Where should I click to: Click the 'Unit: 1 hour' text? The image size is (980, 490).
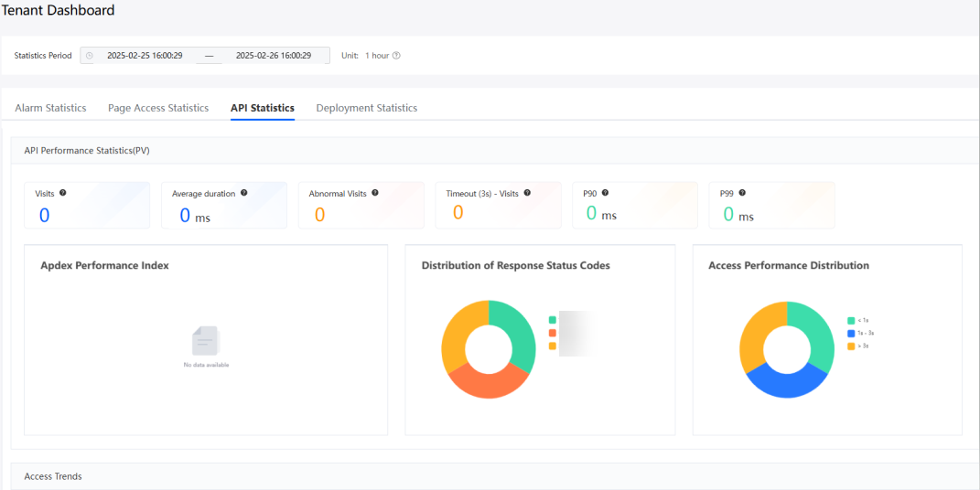(365, 56)
